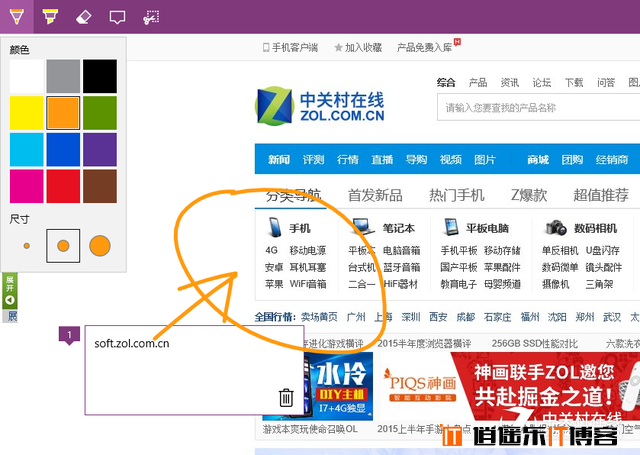
Task: Switch to the 热门手机 tab
Action: (x=457, y=195)
